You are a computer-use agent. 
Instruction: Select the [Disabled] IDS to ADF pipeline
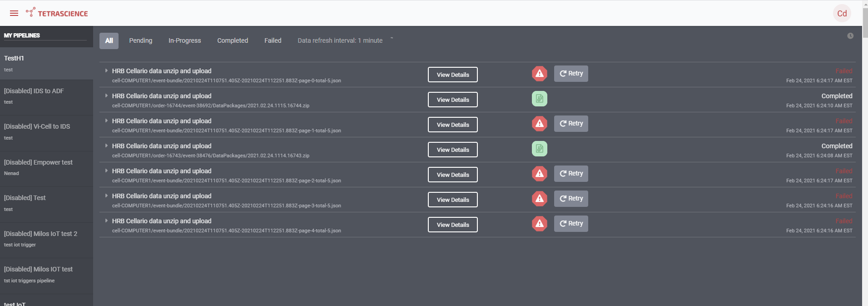pyautogui.click(x=46, y=97)
